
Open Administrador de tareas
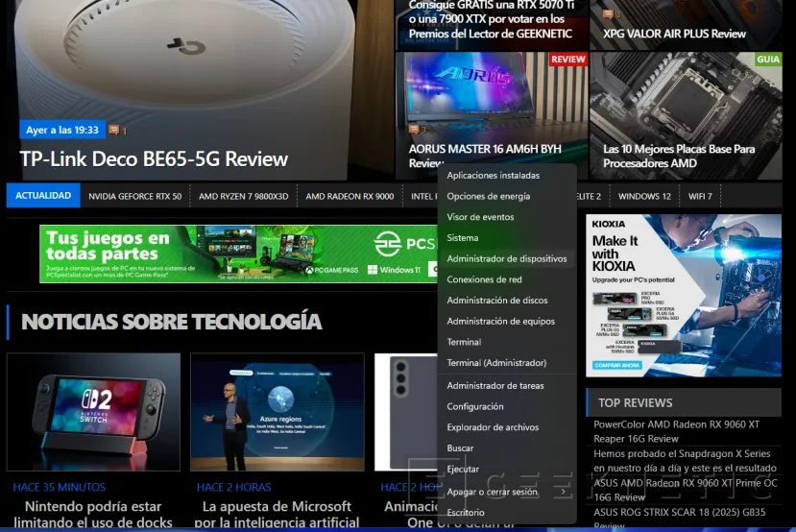[507, 385]
